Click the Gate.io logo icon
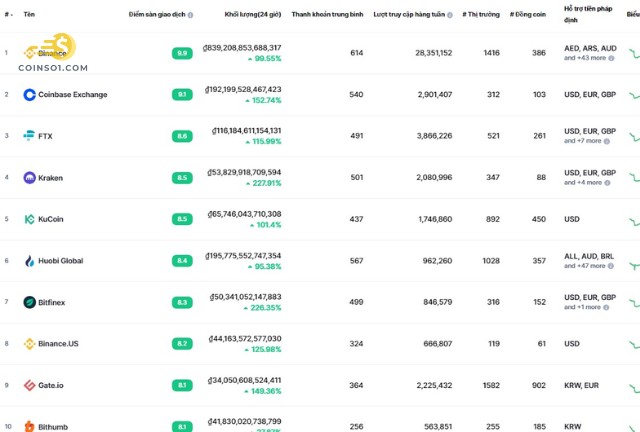The image size is (640, 432). (29, 385)
